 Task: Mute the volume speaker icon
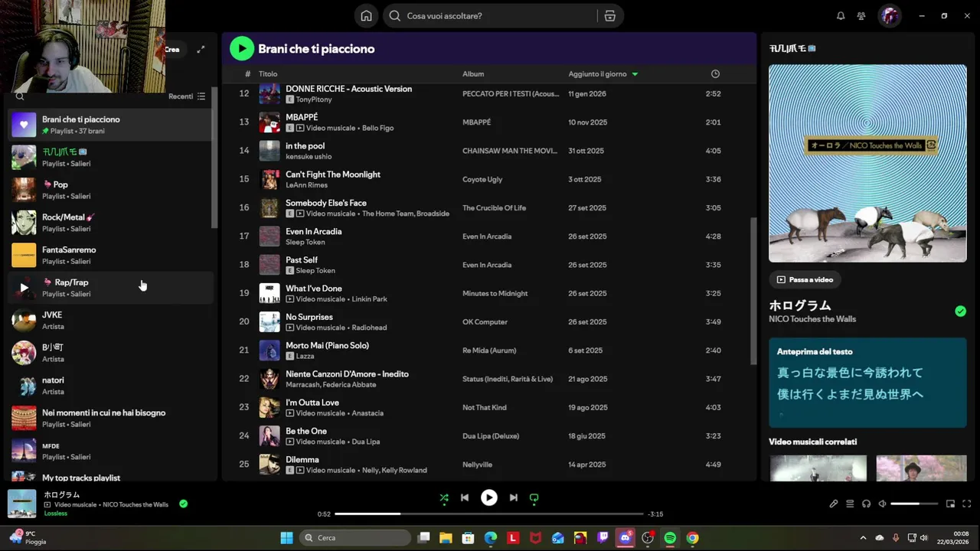[882, 504]
